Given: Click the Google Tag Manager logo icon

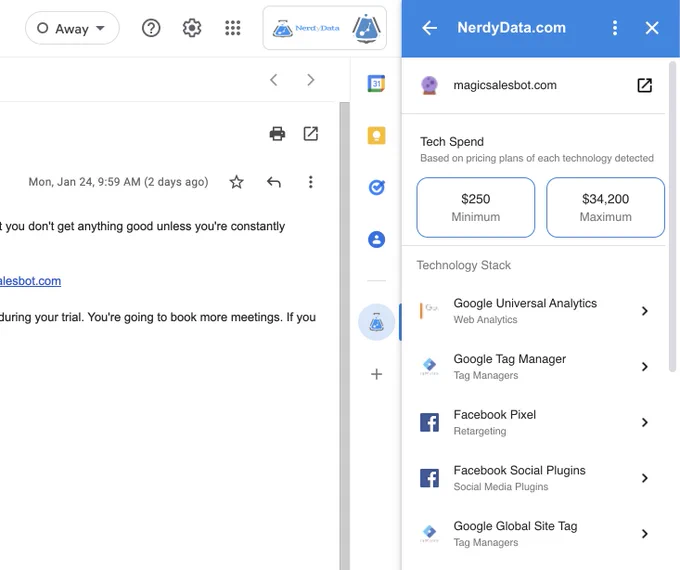Looking at the screenshot, I should coord(429,367).
